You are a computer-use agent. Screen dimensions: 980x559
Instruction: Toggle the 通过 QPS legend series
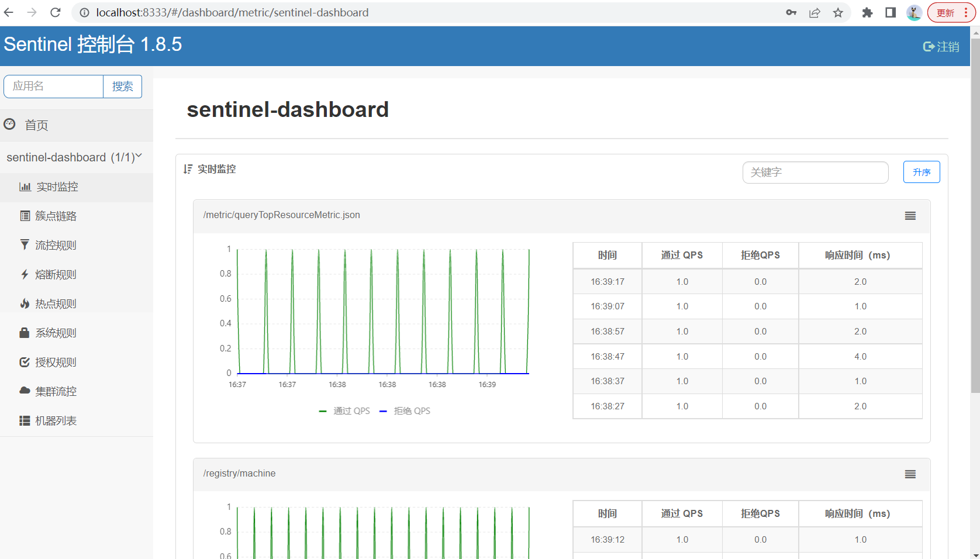344,411
